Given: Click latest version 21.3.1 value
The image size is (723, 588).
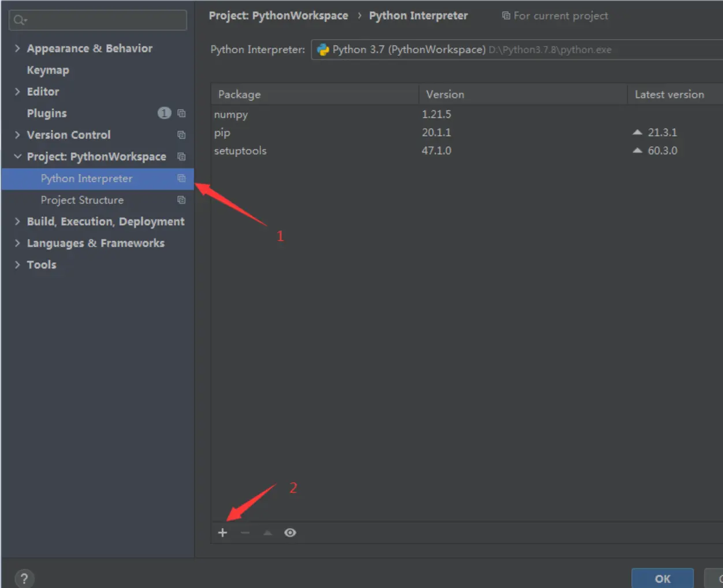Looking at the screenshot, I should (x=662, y=132).
